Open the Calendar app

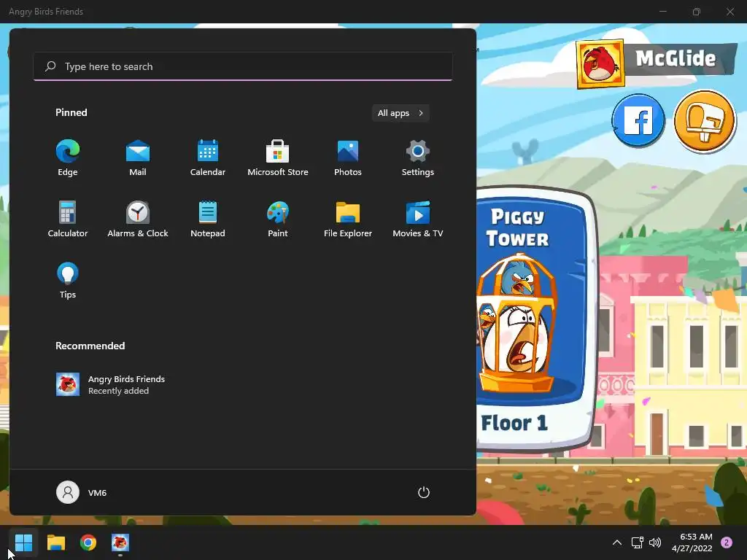click(x=208, y=158)
